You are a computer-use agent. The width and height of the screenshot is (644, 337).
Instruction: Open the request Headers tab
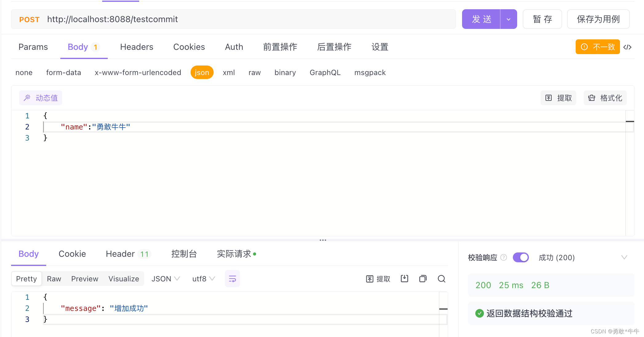(137, 47)
